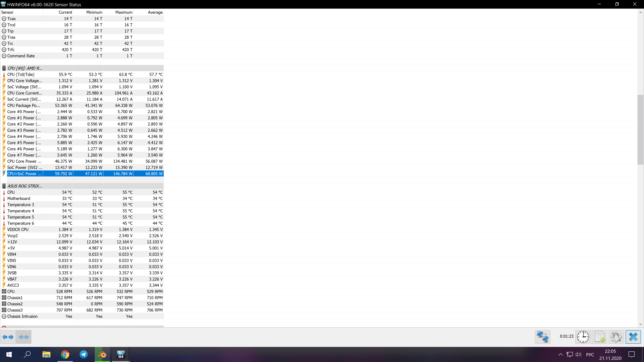Click the log file start icon

click(600, 337)
